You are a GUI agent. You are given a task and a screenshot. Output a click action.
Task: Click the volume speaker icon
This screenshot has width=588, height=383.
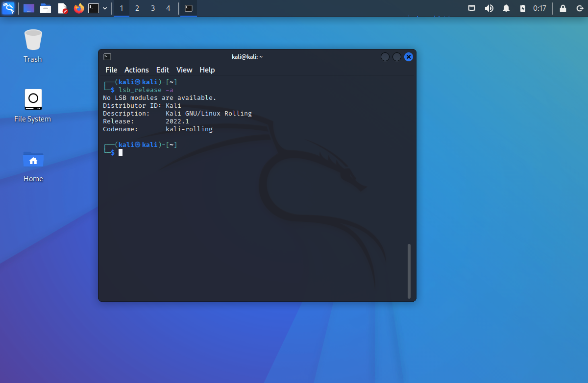pos(489,8)
